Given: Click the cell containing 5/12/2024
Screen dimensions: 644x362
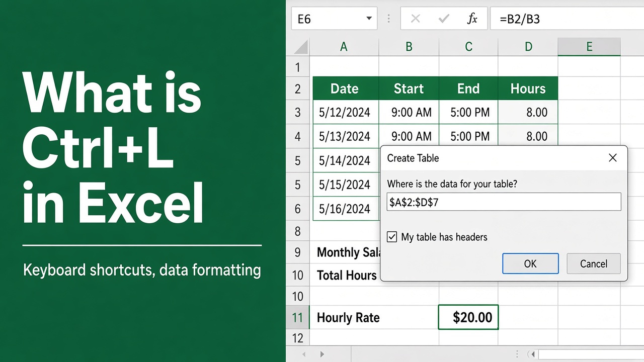Looking at the screenshot, I should [x=345, y=112].
